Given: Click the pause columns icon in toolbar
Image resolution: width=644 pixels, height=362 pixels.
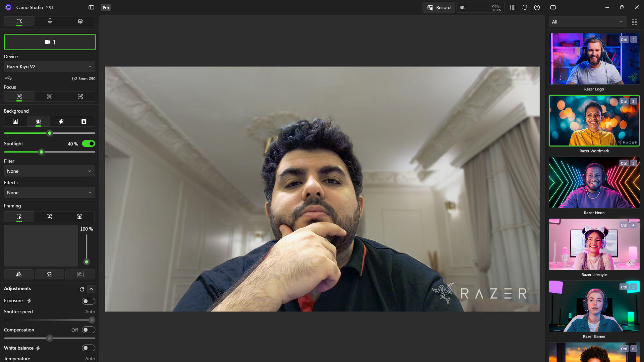Looking at the screenshot, I should coord(513,7).
